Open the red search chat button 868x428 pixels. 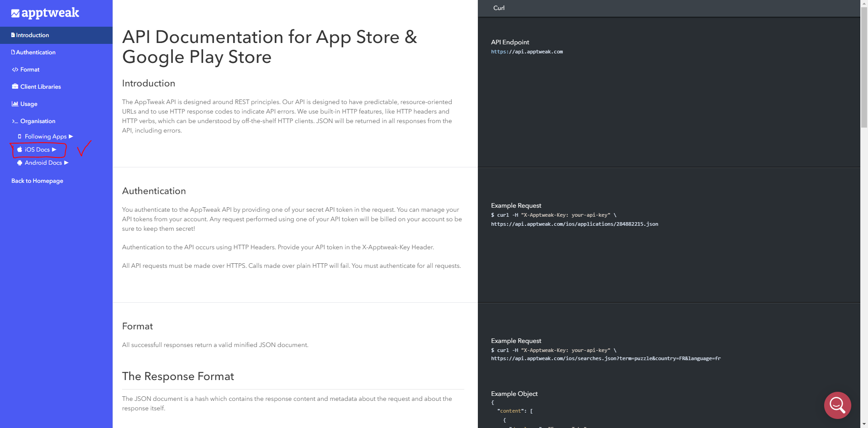[x=837, y=405]
